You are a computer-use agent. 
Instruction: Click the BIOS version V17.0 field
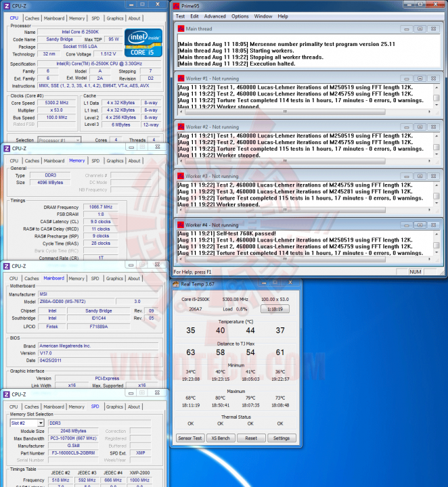coord(98,353)
